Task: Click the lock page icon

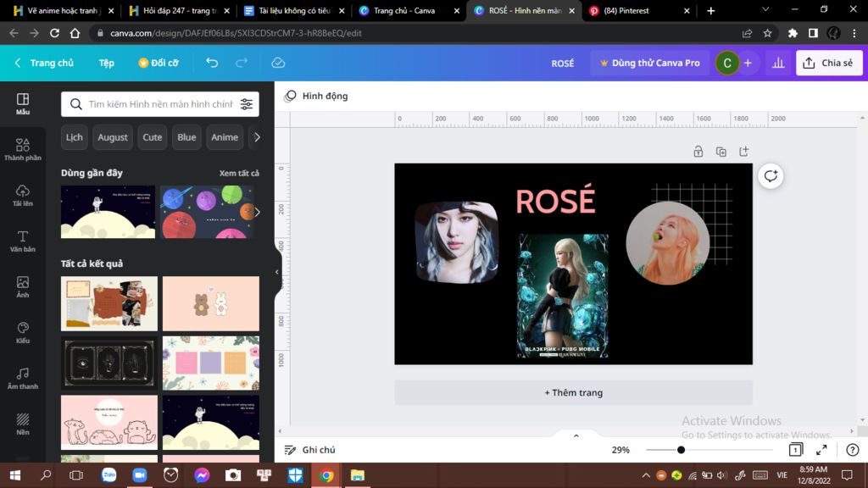Action: point(698,152)
